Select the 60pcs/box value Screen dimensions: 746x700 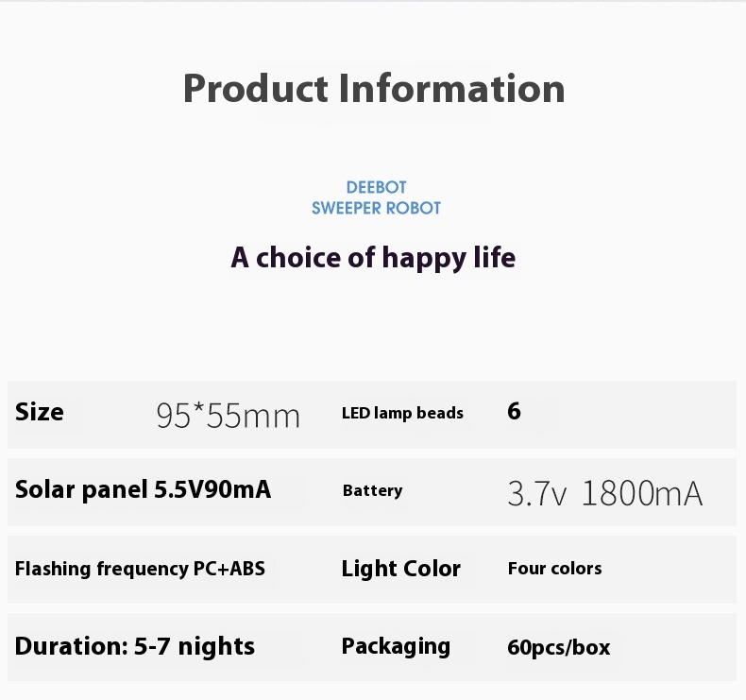(558, 647)
